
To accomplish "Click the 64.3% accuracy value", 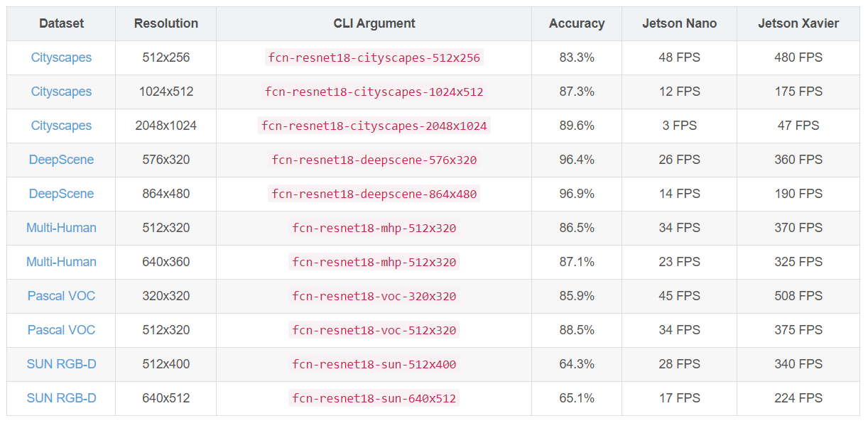I will coord(577,364).
